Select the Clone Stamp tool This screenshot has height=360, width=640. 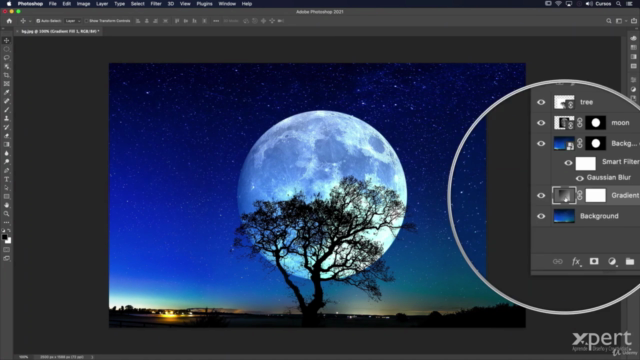pos(7,118)
